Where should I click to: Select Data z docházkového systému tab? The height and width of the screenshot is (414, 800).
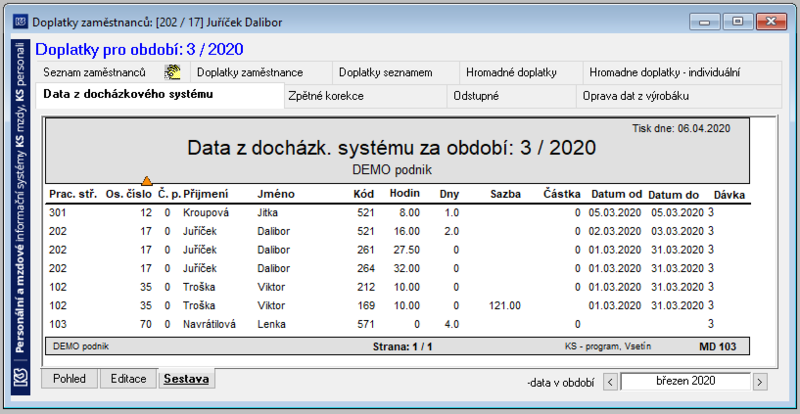point(160,94)
